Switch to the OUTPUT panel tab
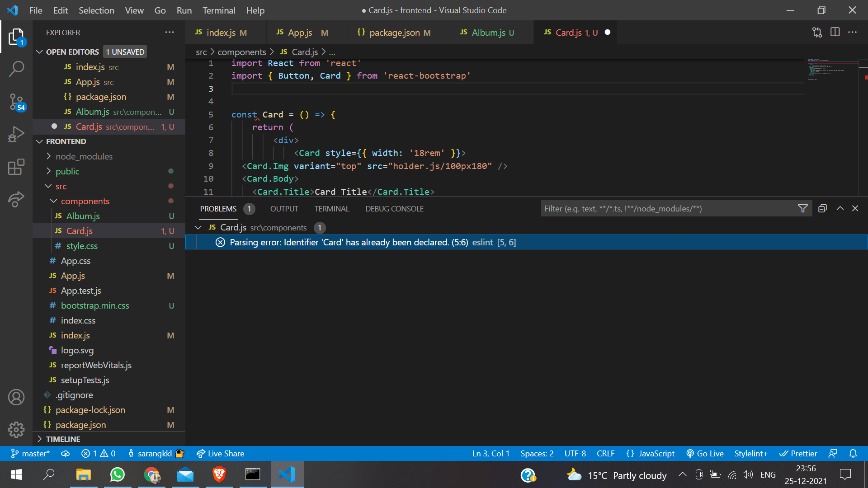868x488 pixels. point(284,209)
